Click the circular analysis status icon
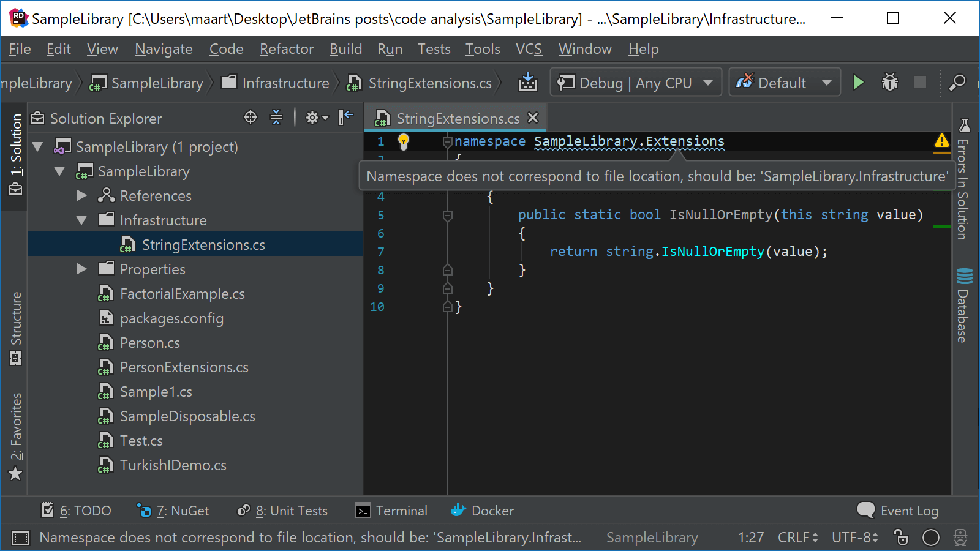The height and width of the screenshot is (551, 980). click(931, 538)
